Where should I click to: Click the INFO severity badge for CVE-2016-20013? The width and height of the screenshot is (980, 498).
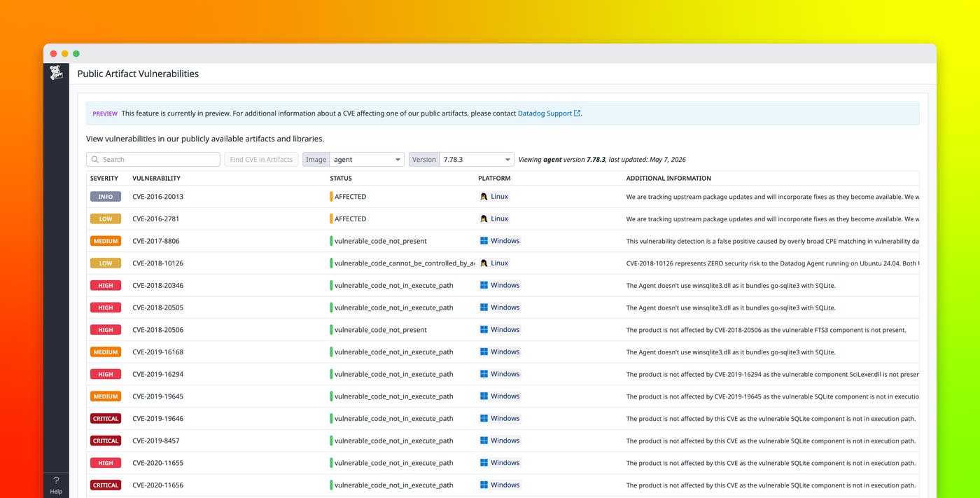(x=106, y=197)
